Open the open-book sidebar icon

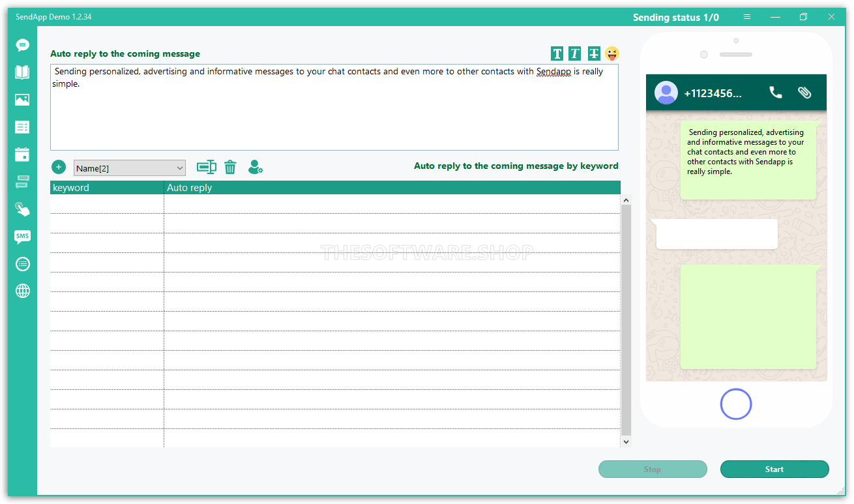point(23,72)
